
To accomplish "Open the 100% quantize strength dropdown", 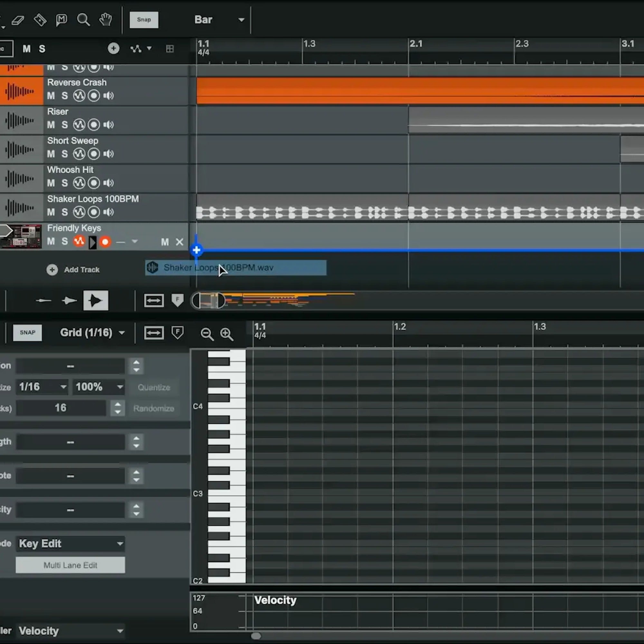I will 99,387.
